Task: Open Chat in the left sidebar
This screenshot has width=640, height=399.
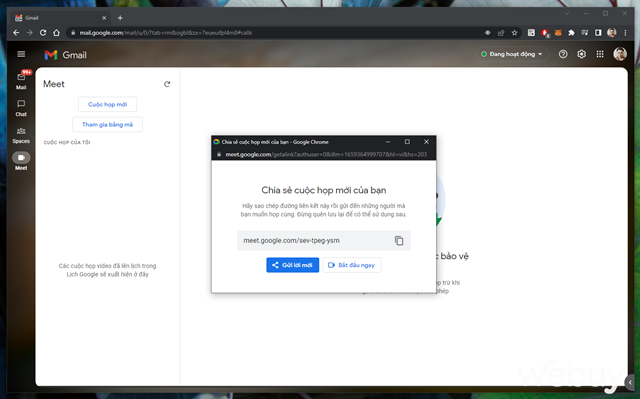Action: (x=21, y=108)
